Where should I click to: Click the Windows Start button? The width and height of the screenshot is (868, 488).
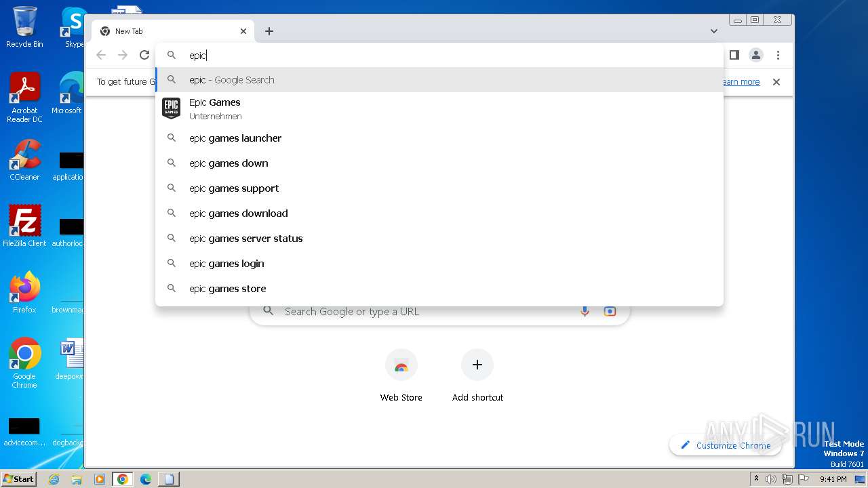[x=18, y=479]
